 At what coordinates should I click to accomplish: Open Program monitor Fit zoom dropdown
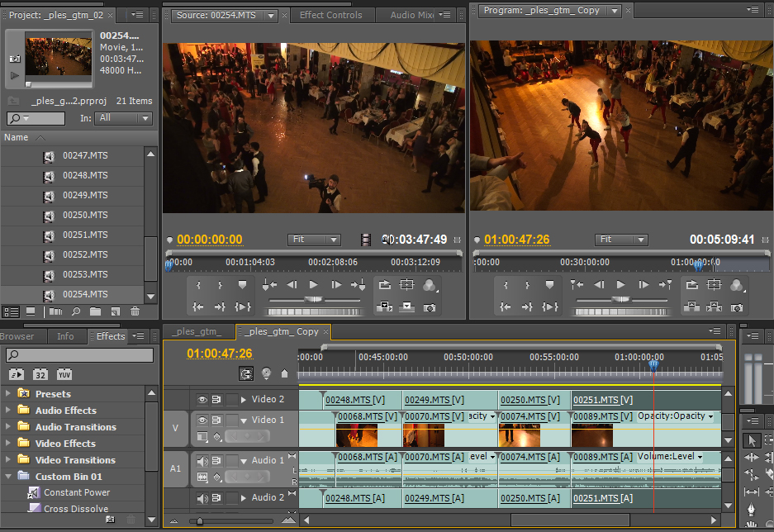pyautogui.click(x=621, y=240)
